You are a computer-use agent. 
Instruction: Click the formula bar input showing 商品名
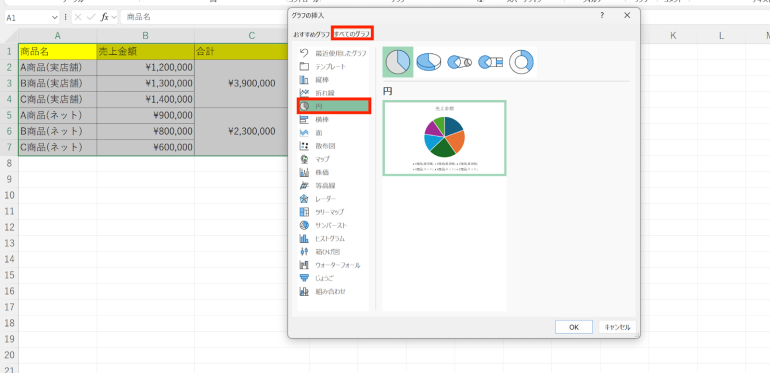(x=204, y=17)
